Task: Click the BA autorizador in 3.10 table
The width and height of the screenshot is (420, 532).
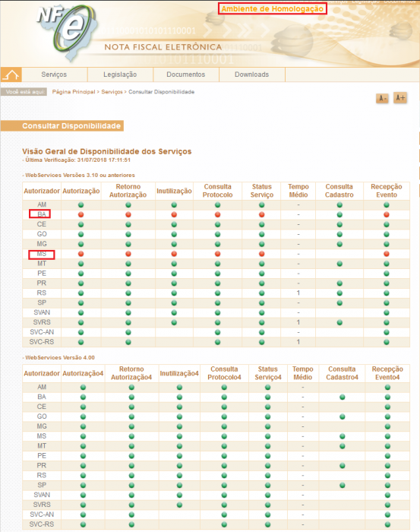Action: click(42, 214)
